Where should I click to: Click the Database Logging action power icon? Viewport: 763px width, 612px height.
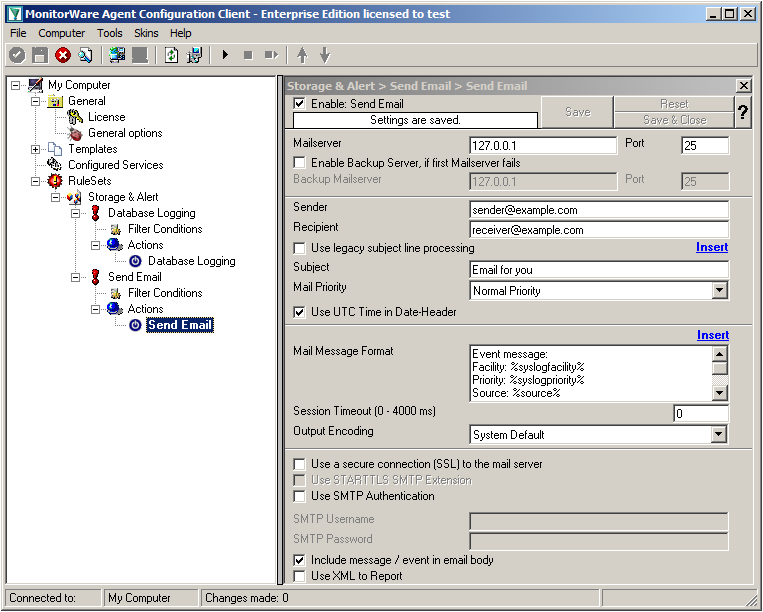pyautogui.click(x=135, y=261)
